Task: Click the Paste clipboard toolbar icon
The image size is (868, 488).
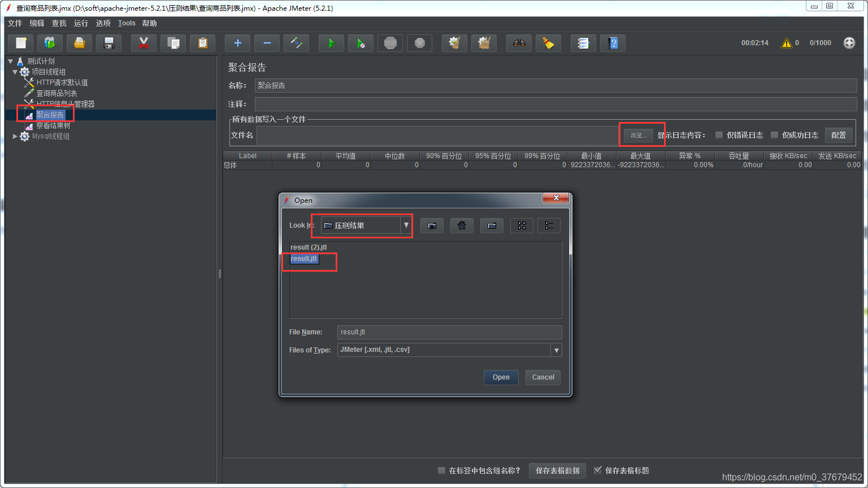Action: point(203,43)
